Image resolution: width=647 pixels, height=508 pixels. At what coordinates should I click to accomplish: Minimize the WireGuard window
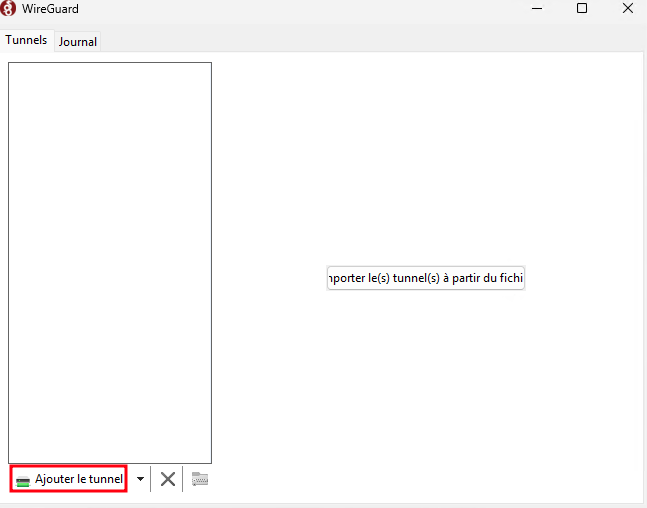(537, 8)
